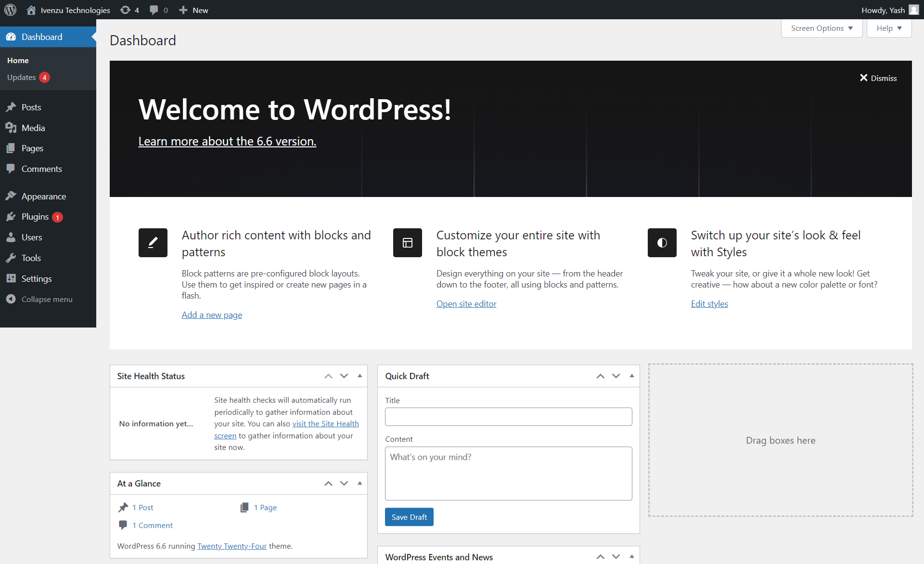Click the Quick Draft title input field

point(508,417)
